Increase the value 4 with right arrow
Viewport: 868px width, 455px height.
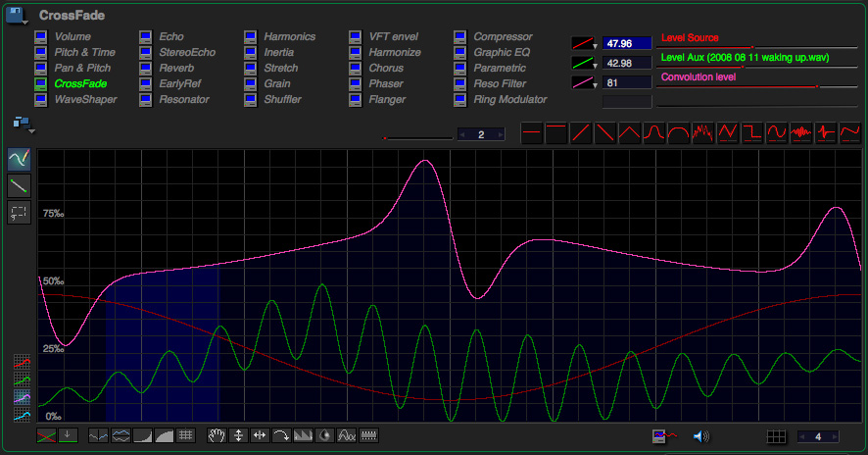tap(835, 436)
